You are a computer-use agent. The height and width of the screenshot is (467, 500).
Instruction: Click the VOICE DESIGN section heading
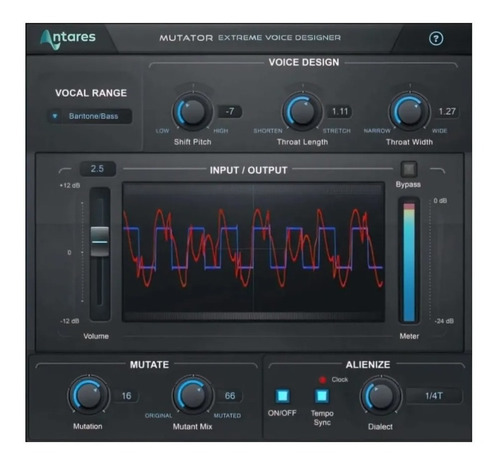pyautogui.click(x=304, y=62)
